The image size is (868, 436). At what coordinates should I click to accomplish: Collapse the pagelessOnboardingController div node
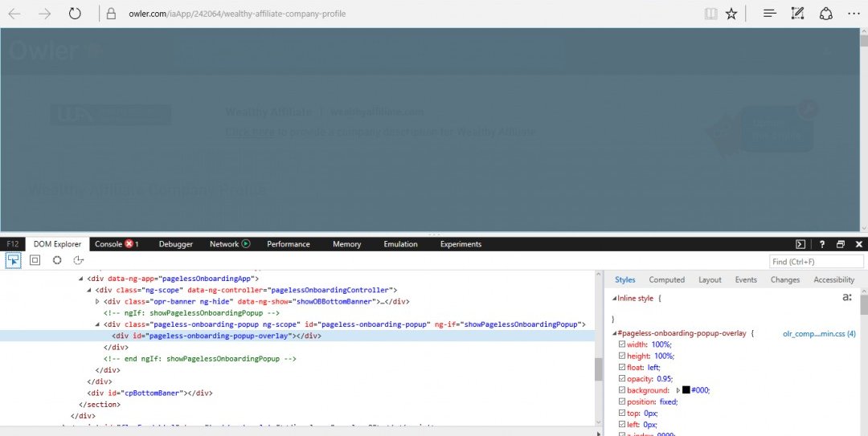pyautogui.click(x=90, y=290)
